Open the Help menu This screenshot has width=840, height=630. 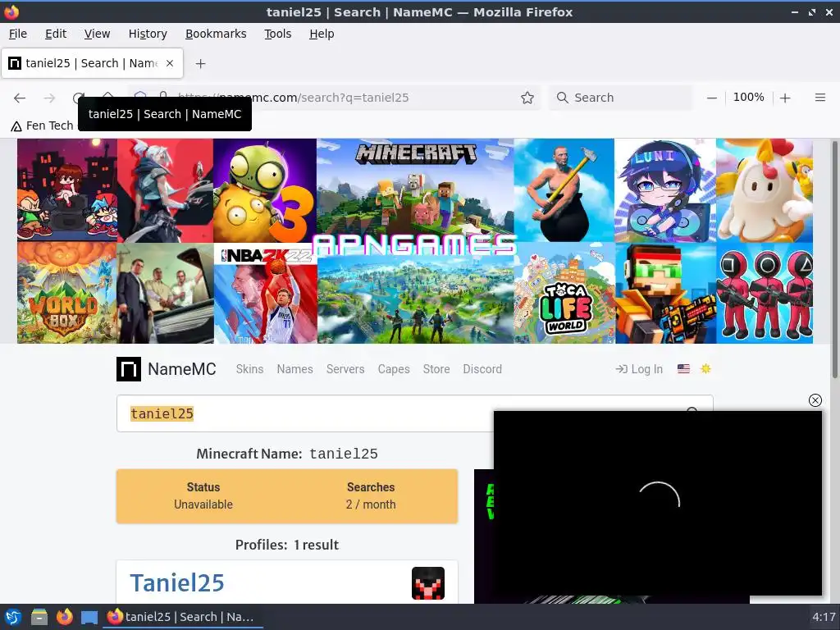(322, 34)
